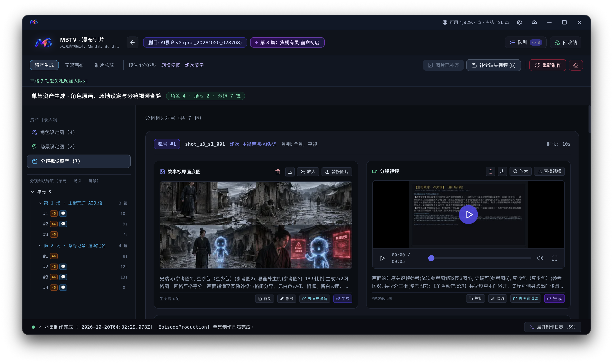Click the 重新制作 remake button

coord(547,65)
